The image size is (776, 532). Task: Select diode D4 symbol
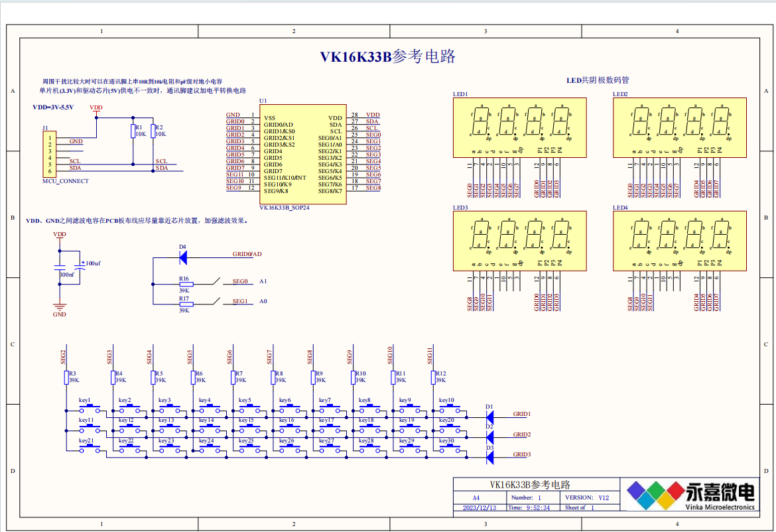coord(182,257)
